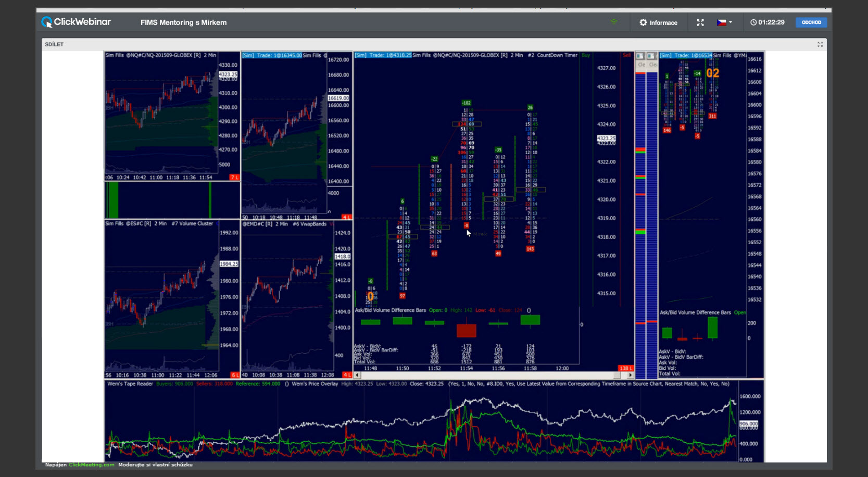Click the red '97' volume label

(402, 296)
